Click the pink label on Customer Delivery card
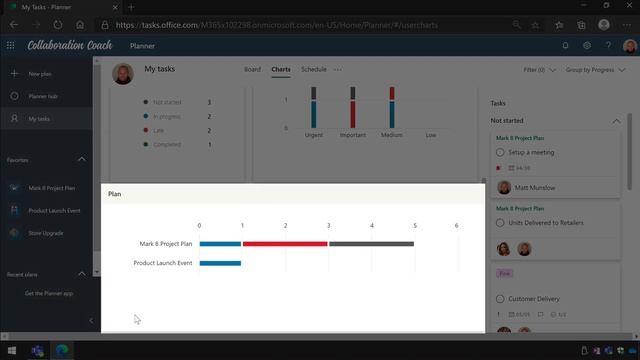The width and height of the screenshot is (640, 360). (x=504, y=273)
